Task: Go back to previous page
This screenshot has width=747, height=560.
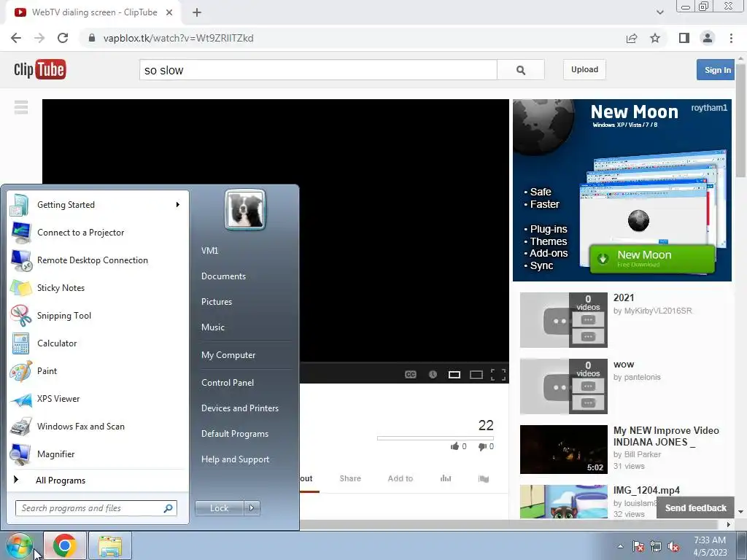Action: (x=16, y=38)
